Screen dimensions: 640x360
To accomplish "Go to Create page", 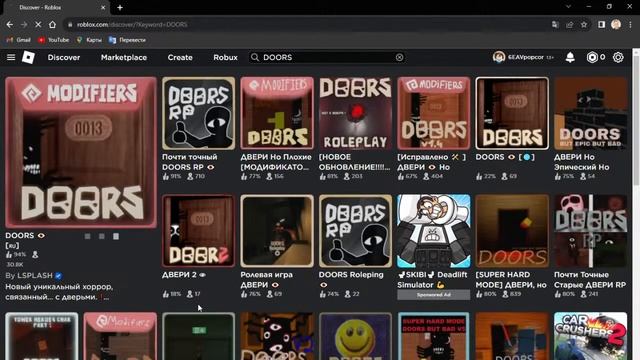I will pyautogui.click(x=180, y=58).
